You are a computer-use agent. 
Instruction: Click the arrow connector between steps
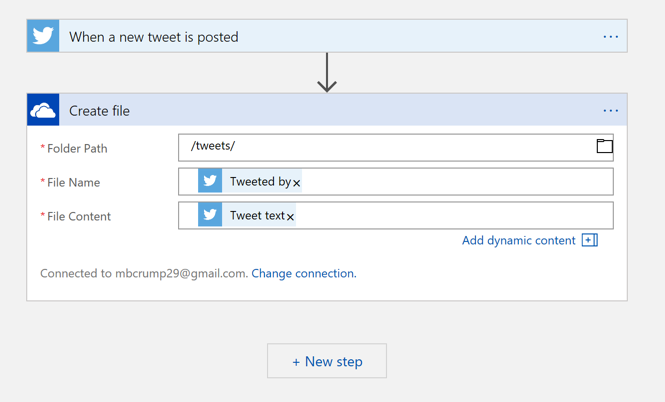click(x=327, y=72)
